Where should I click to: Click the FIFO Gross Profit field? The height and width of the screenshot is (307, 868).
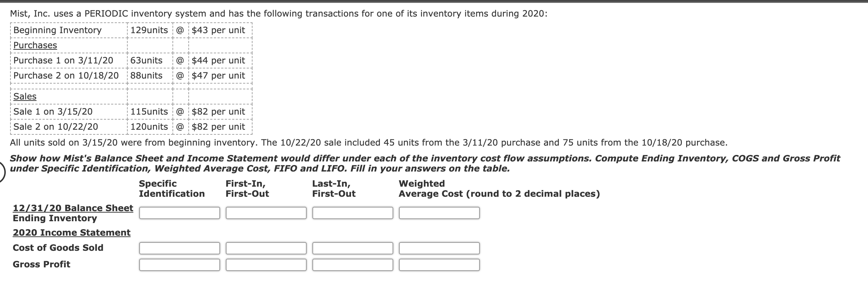coord(266,265)
